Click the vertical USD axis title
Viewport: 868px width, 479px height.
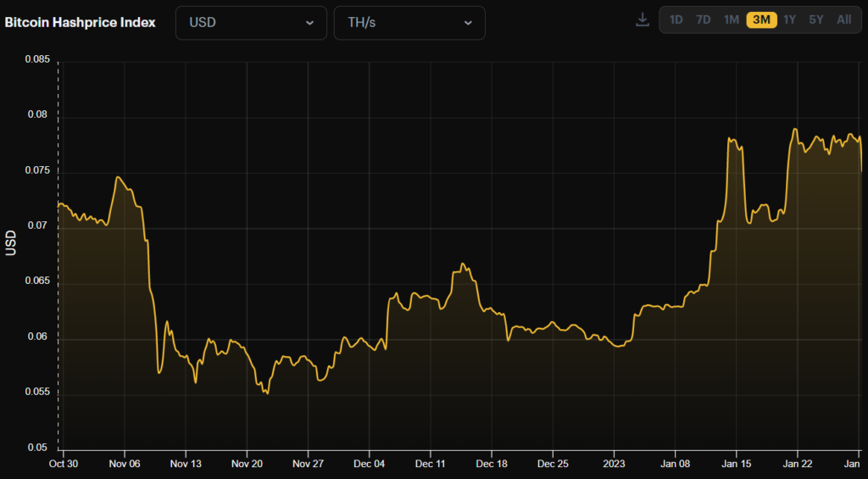pyautogui.click(x=11, y=243)
